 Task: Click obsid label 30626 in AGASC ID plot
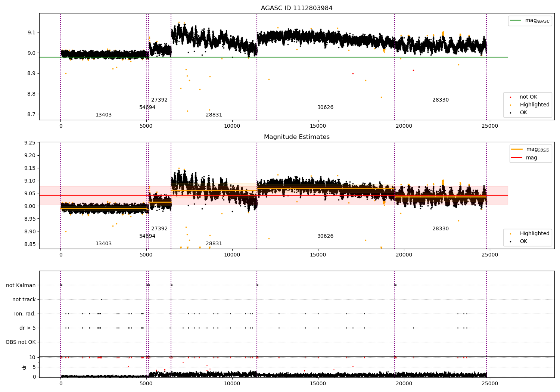[x=325, y=108]
